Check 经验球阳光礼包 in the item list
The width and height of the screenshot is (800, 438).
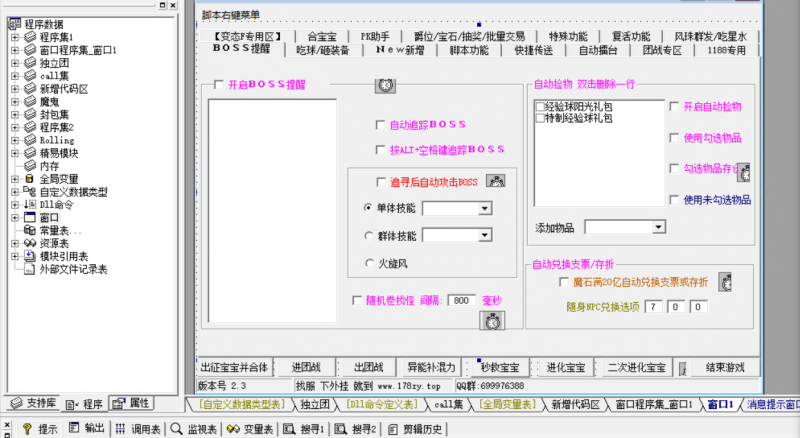tap(540, 106)
